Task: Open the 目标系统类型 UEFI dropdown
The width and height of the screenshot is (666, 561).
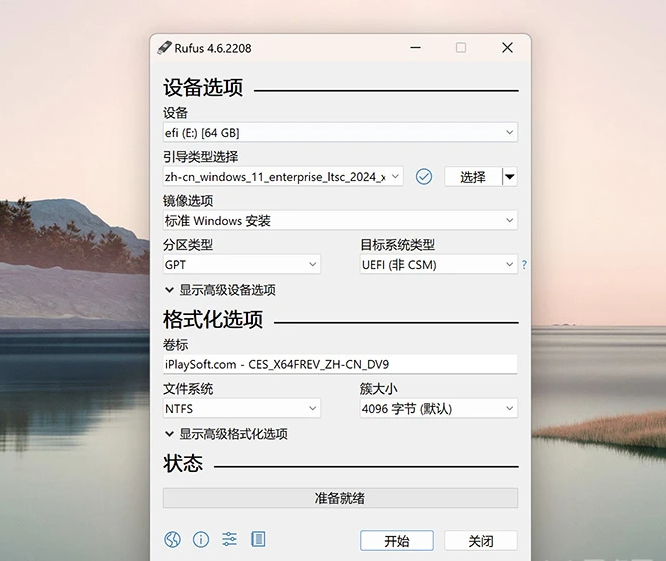Action: tap(438, 264)
